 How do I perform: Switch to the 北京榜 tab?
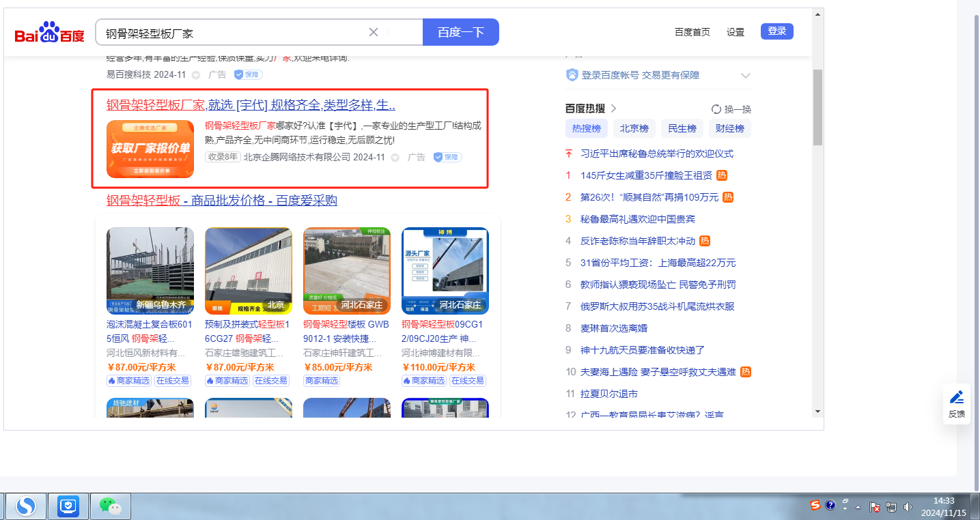click(634, 128)
